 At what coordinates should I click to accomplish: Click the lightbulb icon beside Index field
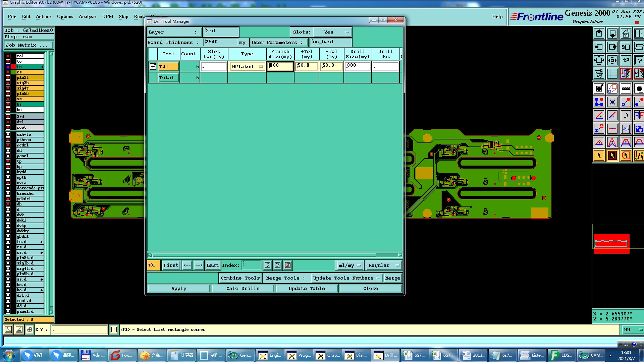point(267,265)
